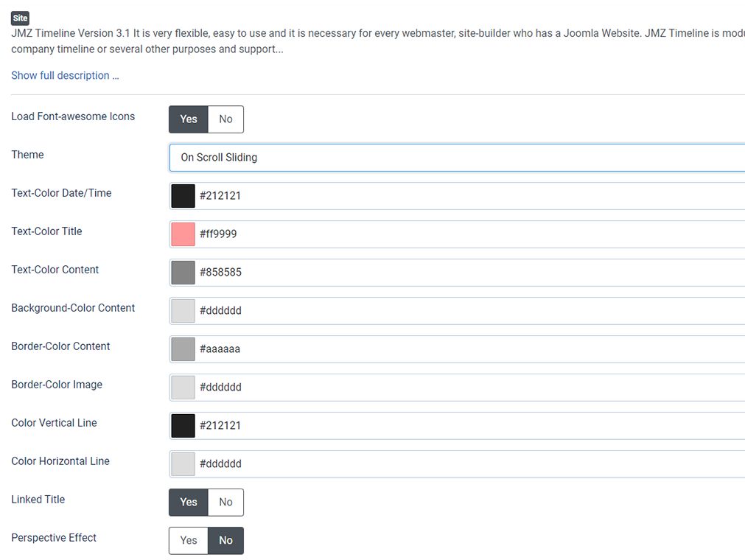Click the Border-Color Content swatch
The width and height of the screenshot is (745, 560).
pos(183,349)
